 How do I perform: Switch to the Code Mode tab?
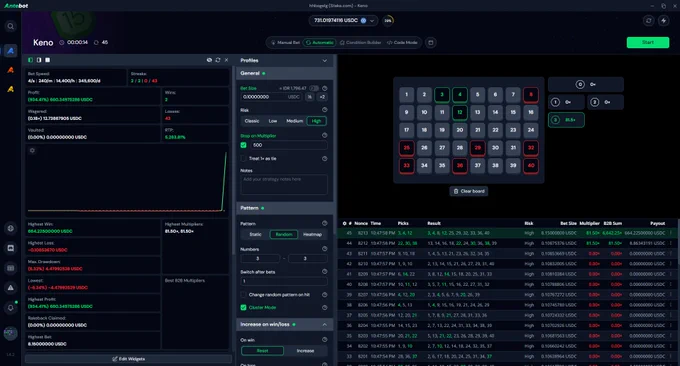[402, 42]
